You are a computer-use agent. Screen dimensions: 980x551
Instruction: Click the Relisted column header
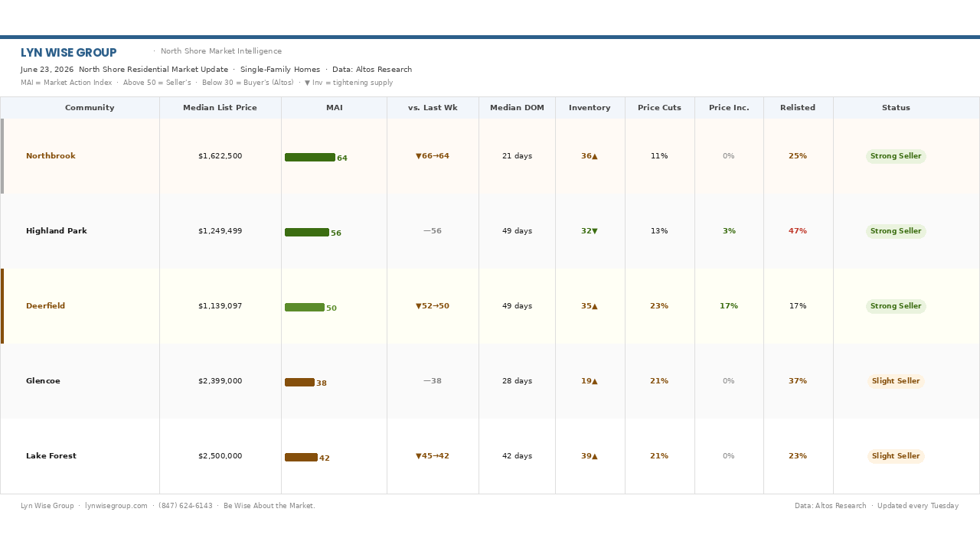click(798, 108)
